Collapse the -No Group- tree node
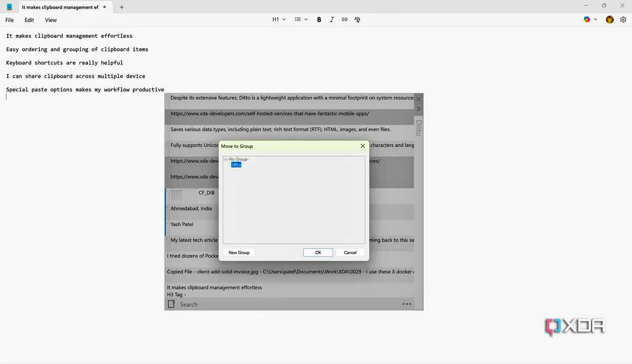 coord(226,159)
